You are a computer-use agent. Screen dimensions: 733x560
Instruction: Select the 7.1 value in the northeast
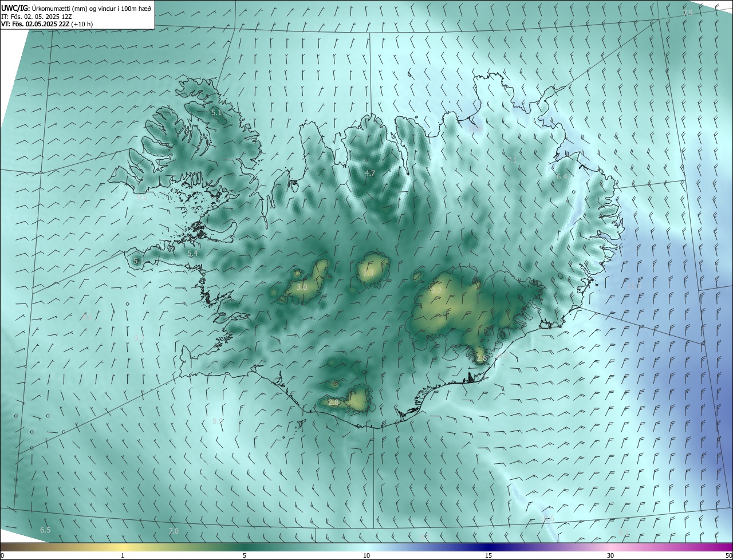point(512,160)
